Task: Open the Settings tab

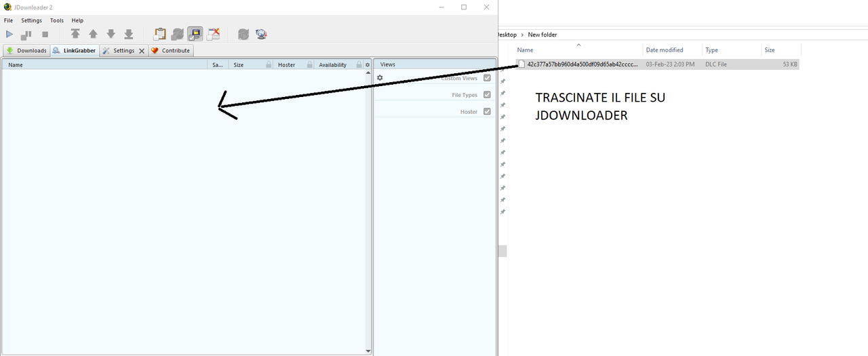Action: tap(123, 51)
